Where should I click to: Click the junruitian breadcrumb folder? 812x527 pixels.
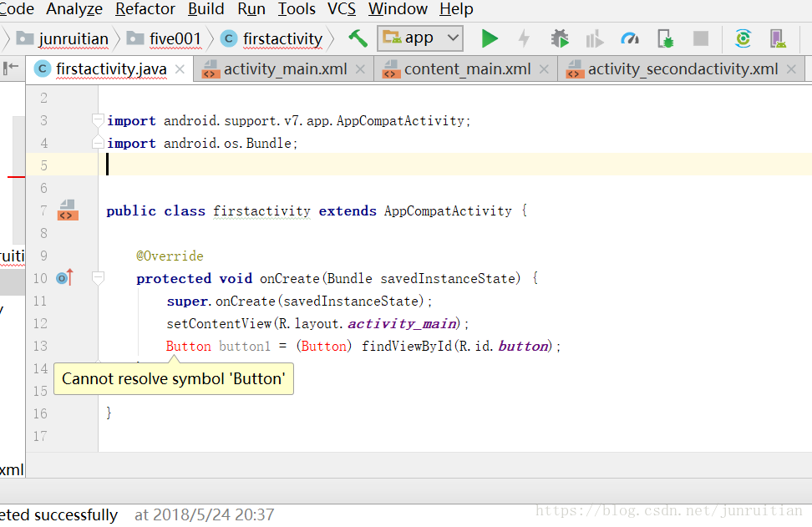pos(63,38)
